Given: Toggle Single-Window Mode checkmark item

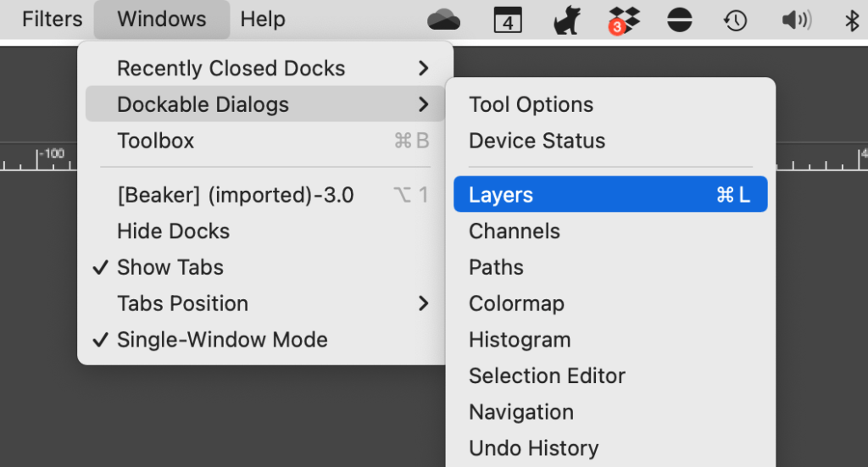Looking at the screenshot, I should coord(221,340).
